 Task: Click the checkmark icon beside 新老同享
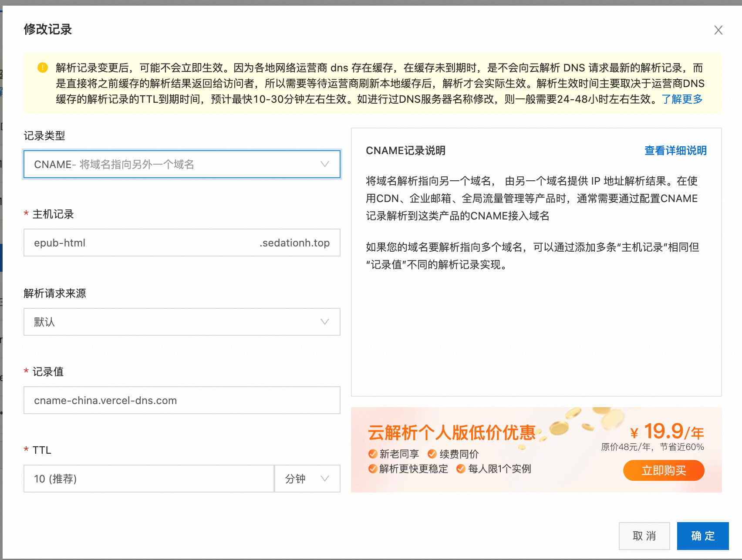(373, 454)
